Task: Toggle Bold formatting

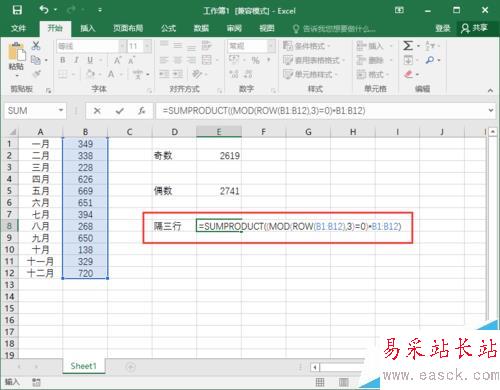Action: (63, 60)
